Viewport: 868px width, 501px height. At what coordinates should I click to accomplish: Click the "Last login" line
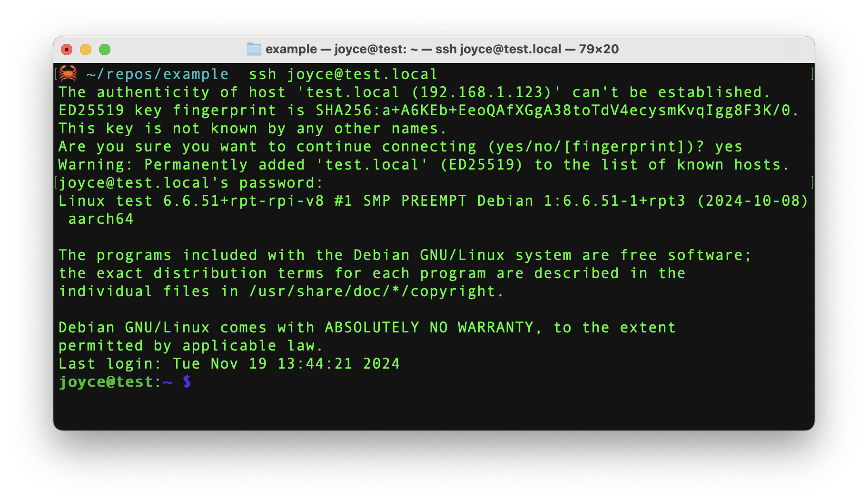(x=229, y=364)
